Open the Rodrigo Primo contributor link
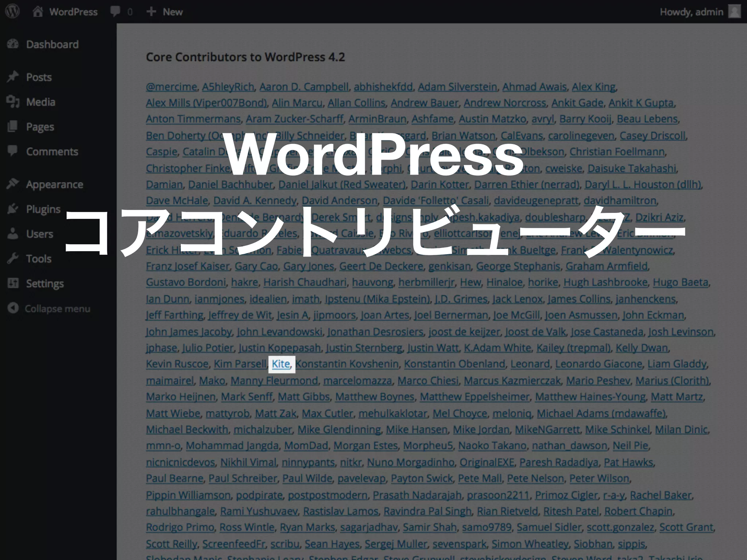The image size is (747, 560). point(180,527)
